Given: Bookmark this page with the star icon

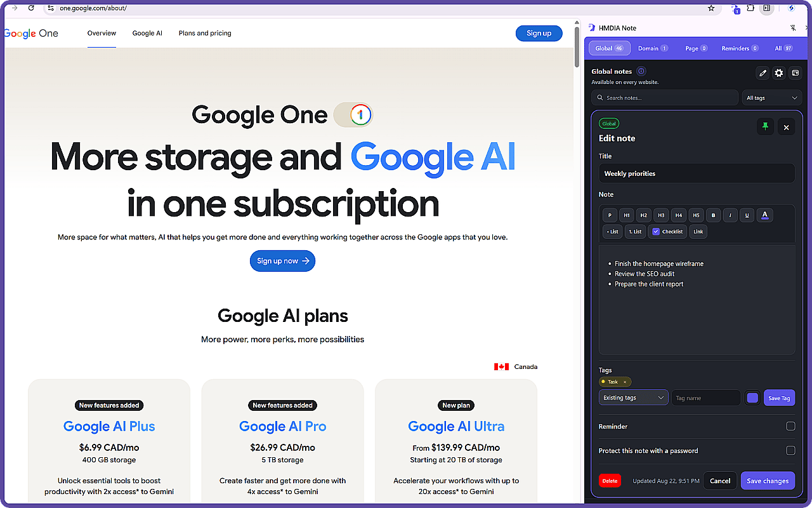Looking at the screenshot, I should point(711,8).
